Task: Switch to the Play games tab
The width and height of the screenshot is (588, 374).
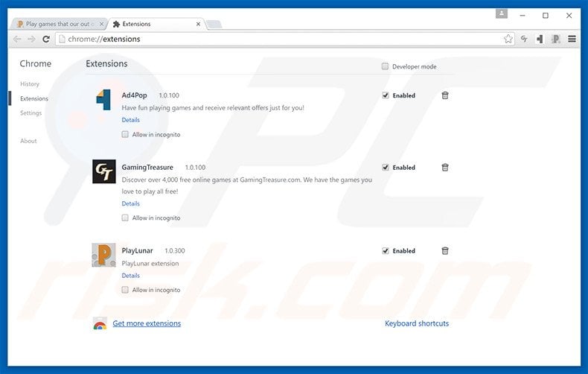Action: [58, 24]
